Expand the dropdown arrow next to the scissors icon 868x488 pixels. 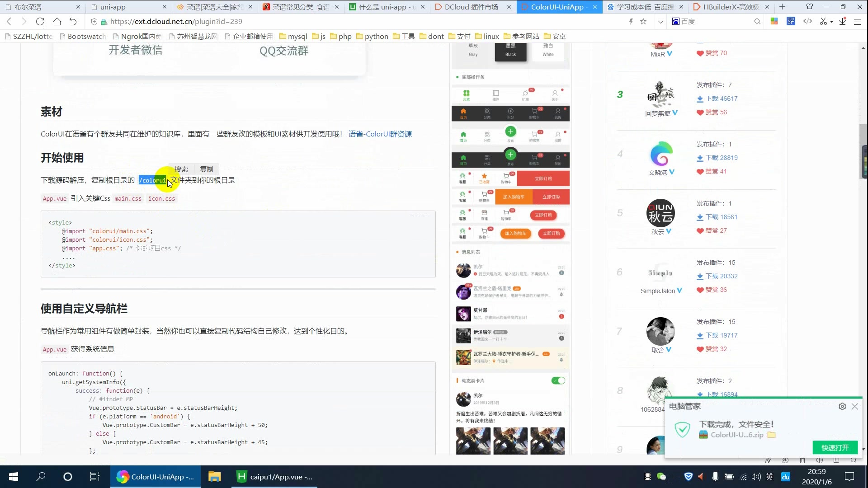click(831, 21)
